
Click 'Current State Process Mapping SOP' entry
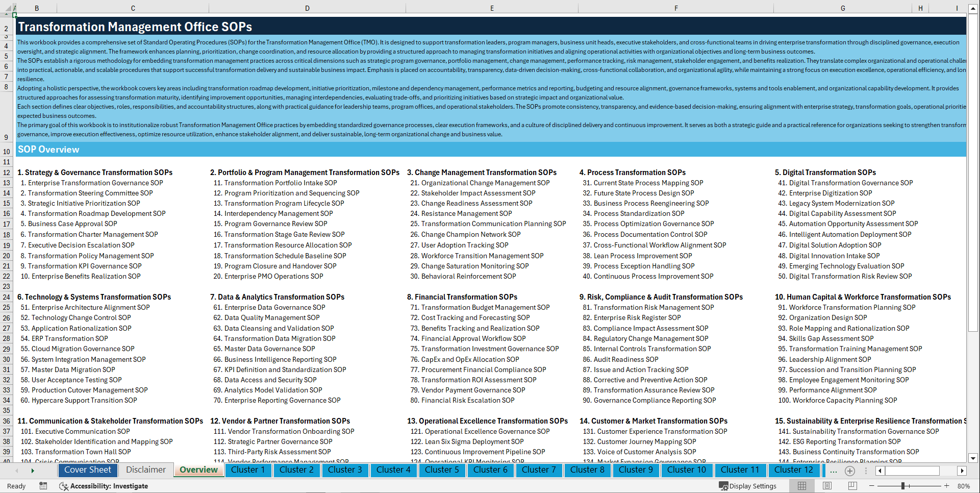(648, 183)
